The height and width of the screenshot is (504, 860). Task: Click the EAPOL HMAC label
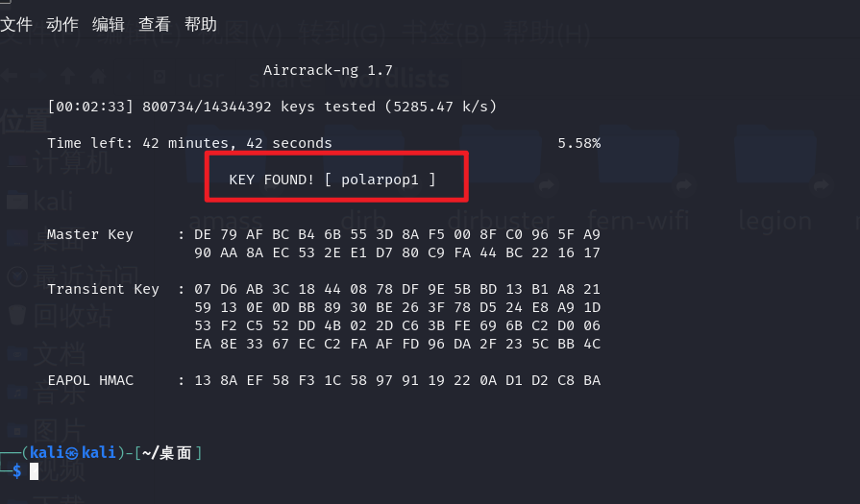coord(94,380)
